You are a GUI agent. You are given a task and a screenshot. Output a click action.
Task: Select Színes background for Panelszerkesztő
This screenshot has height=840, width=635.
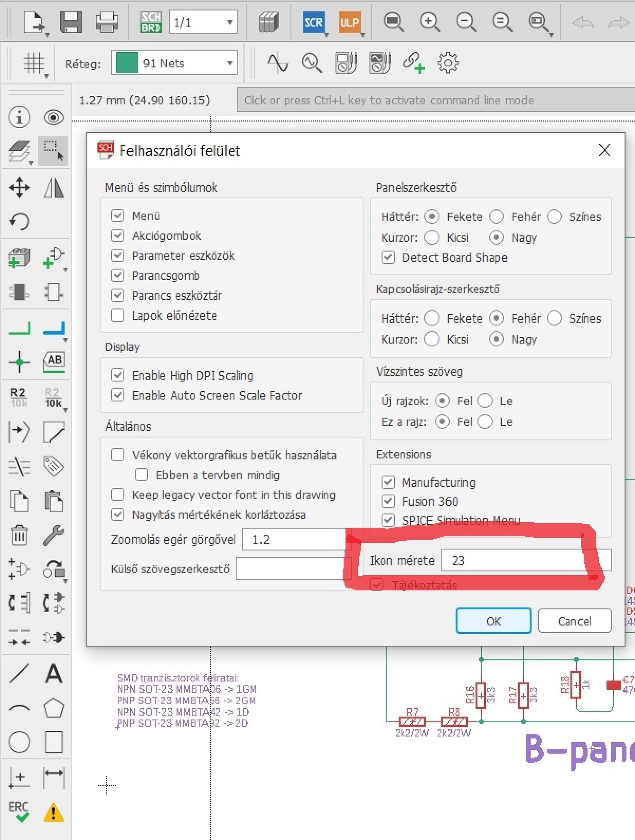coord(554,216)
